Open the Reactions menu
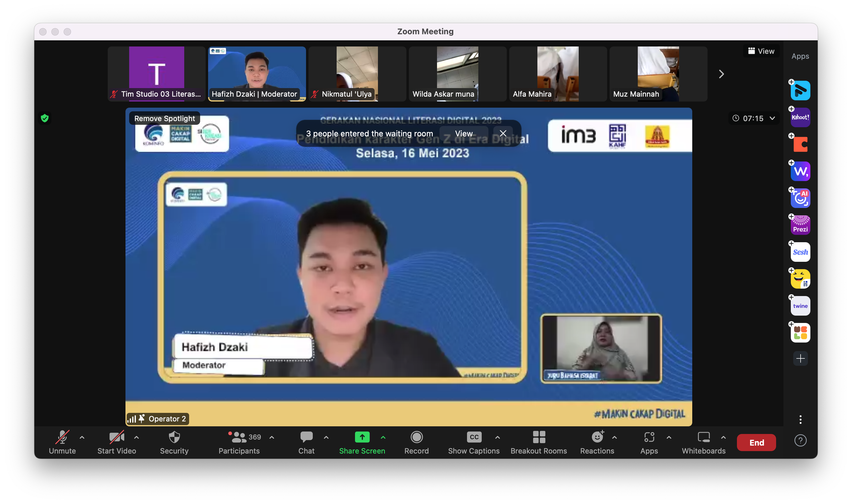 coord(597,443)
